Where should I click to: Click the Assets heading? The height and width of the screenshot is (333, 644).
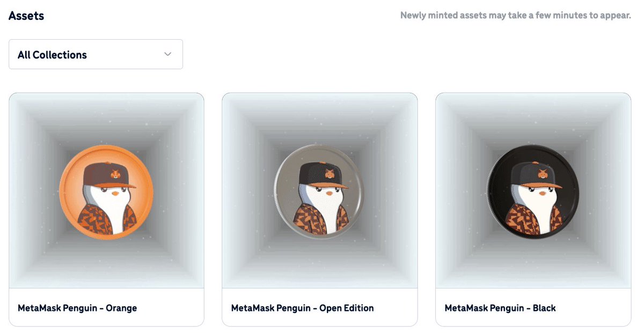coord(26,16)
